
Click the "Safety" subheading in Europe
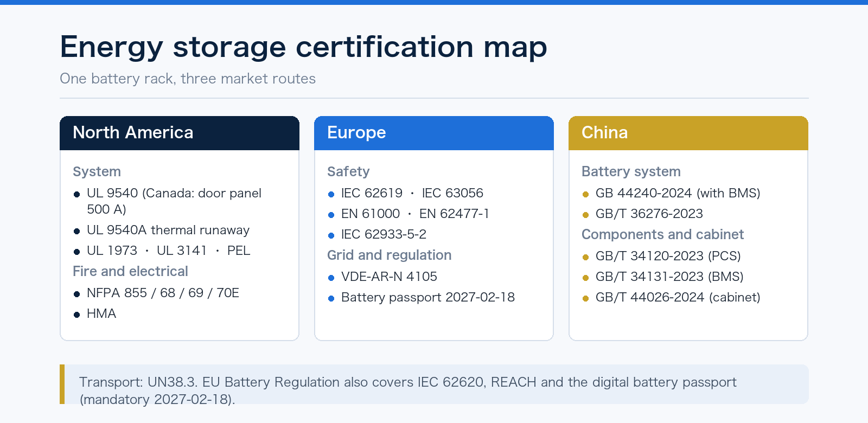(x=348, y=171)
